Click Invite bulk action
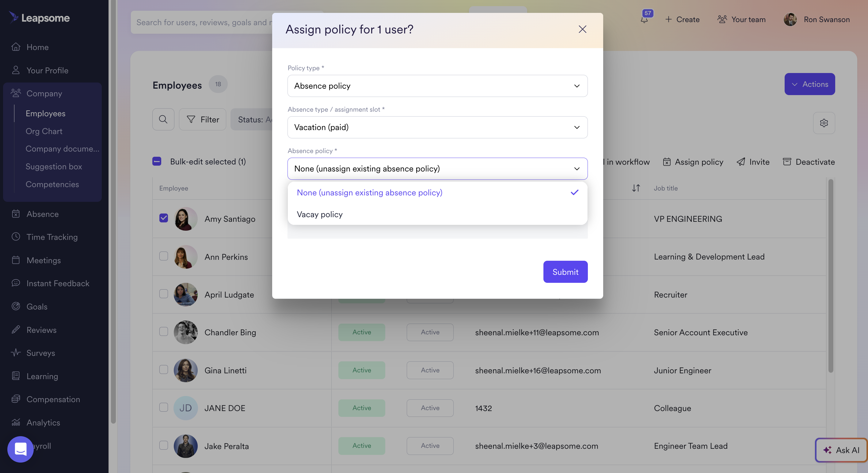This screenshot has width=868, height=473. [753, 161]
